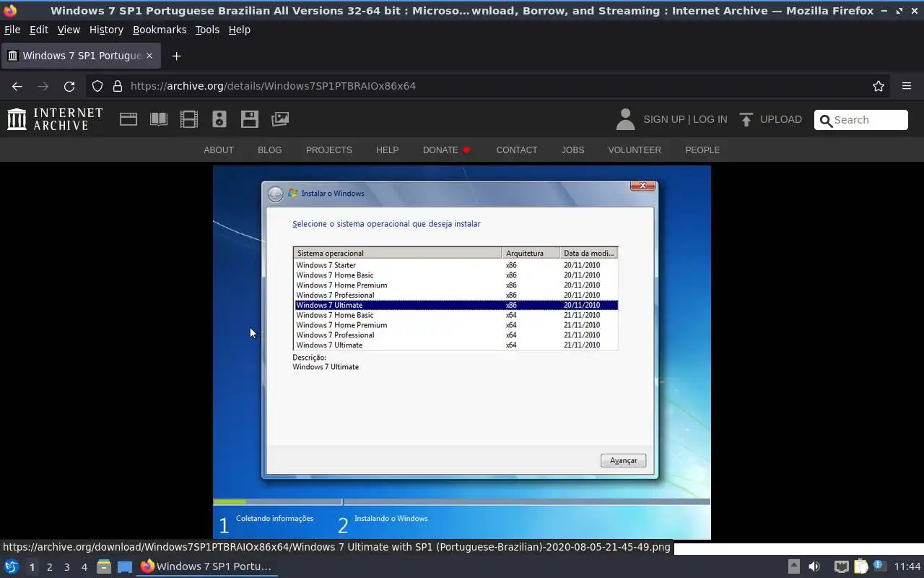The height and width of the screenshot is (578, 924).
Task: Open the Windows 7 installer screenshot image
Action: [462, 353]
